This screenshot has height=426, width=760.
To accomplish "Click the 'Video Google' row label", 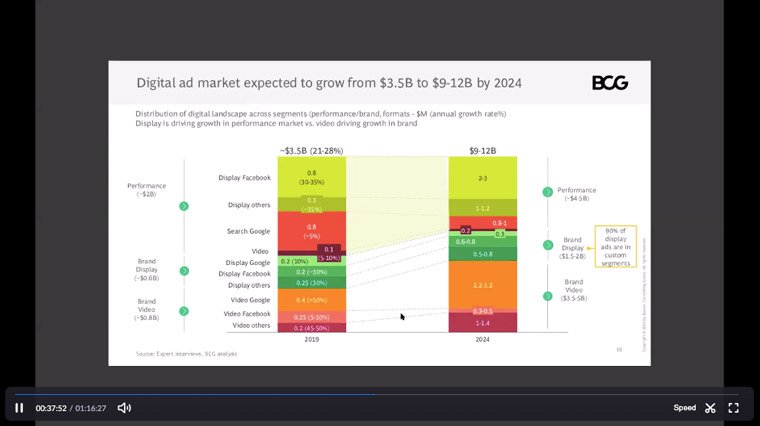I will [x=250, y=300].
